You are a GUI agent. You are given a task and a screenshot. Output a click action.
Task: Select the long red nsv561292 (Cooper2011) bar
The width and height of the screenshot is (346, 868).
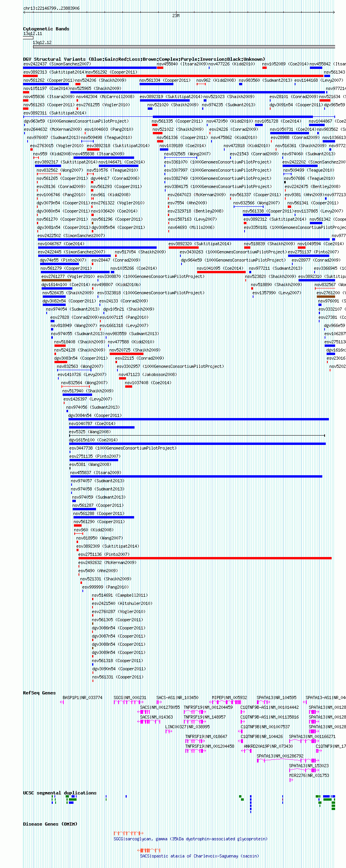click(x=205, y=76)
